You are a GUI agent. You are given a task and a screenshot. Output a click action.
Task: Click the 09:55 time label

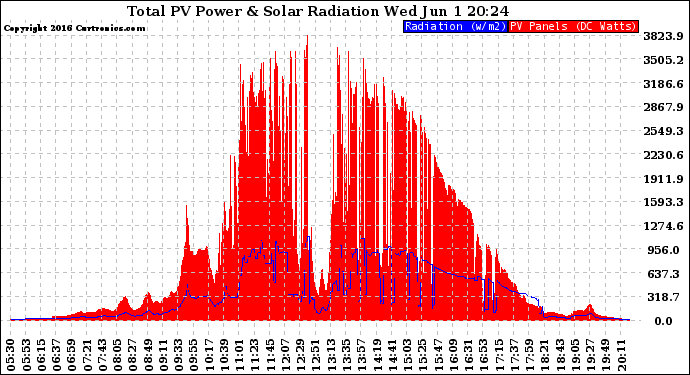[x=193, y=355]
